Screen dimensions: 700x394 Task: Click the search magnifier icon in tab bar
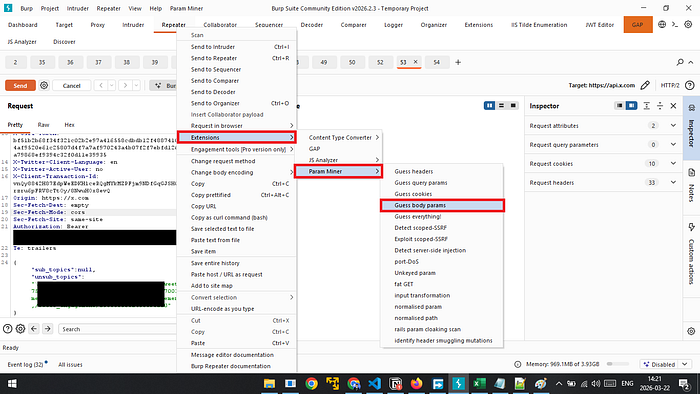[680, 62]
